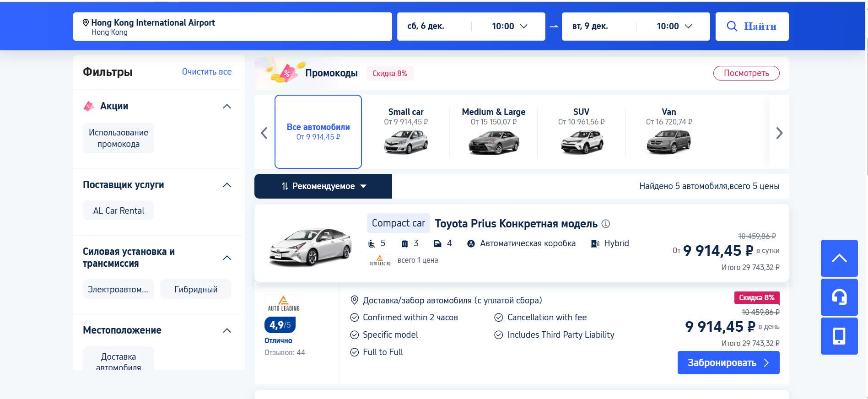Toggle the Электроавтом... filter chip
Viewport: 868px width, 399px height.
click(x=119, y=289)
